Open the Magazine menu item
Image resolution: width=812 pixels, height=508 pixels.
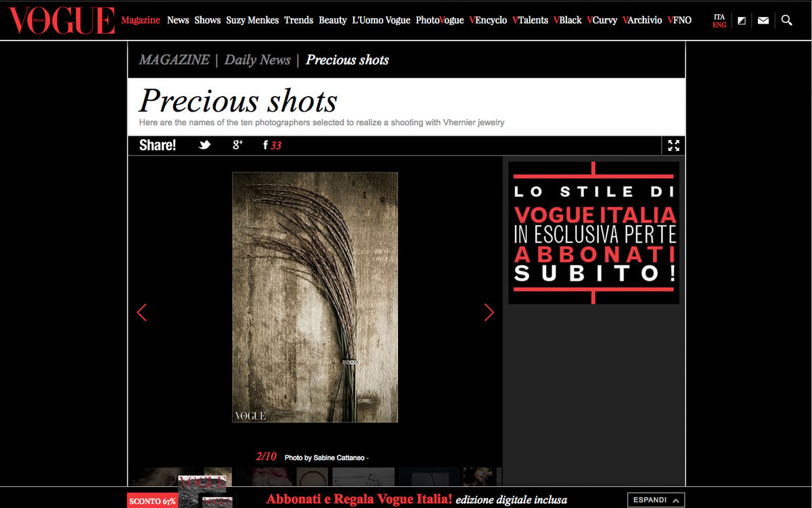tap(141, 20)
